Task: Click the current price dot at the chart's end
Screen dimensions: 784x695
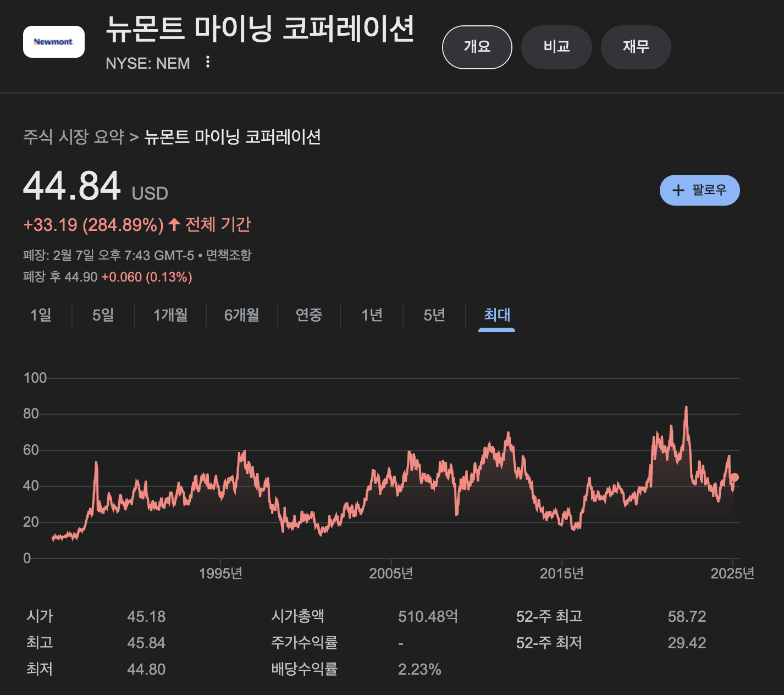Action: pos(734,478)
